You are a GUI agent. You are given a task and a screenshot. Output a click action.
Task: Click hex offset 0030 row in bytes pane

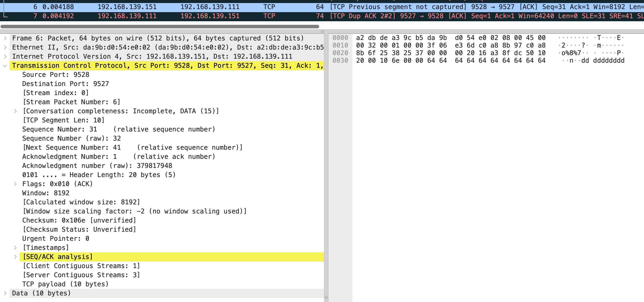340,61
